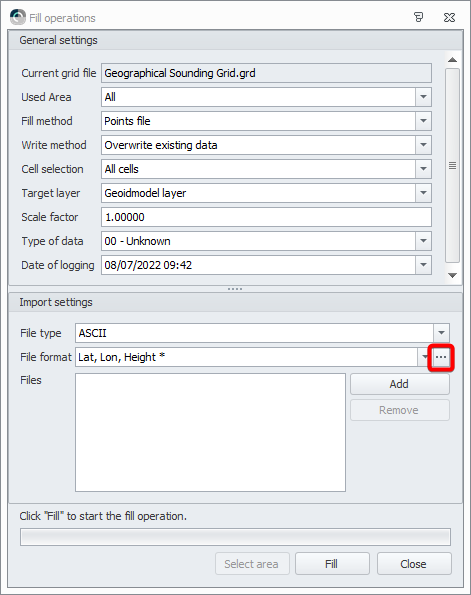This screenshot has height=595, width=471.
Task: Click the Scale factor input field
Action: pyautogui.click(x=266, y=217)
